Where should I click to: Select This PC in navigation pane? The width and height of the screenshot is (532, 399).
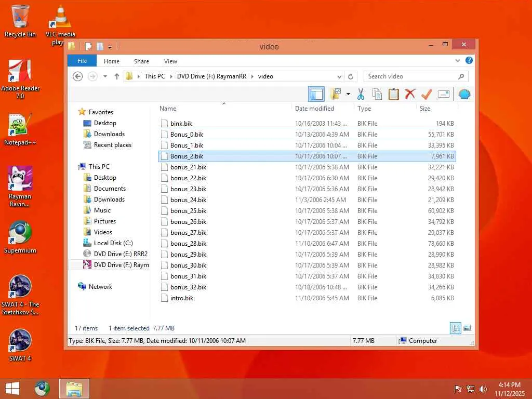[x=99, y=167]
